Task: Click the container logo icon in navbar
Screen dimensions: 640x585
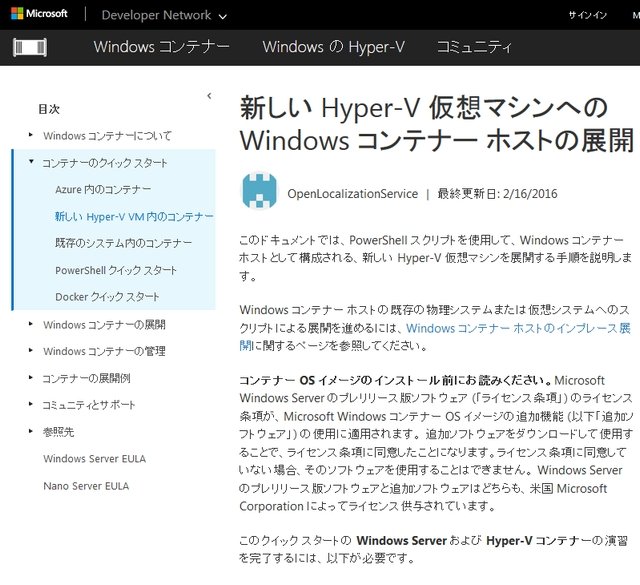Action: pos(30,47)
